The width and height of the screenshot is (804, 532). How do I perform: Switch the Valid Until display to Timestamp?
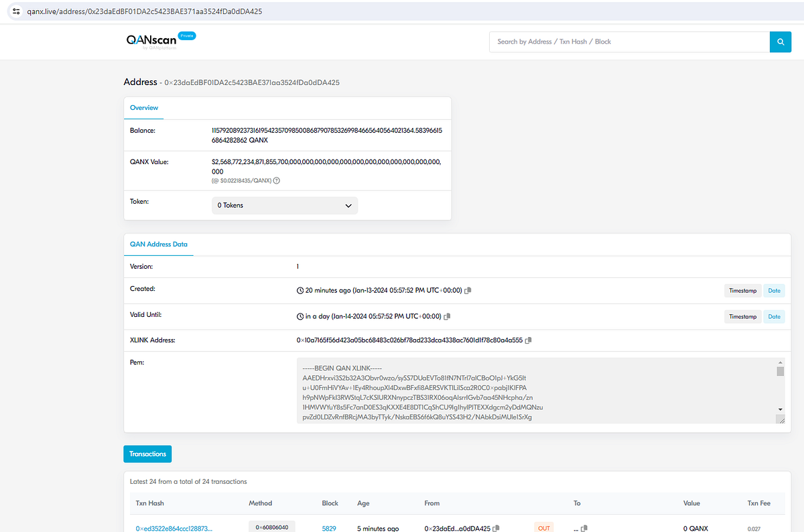point(742,316)
